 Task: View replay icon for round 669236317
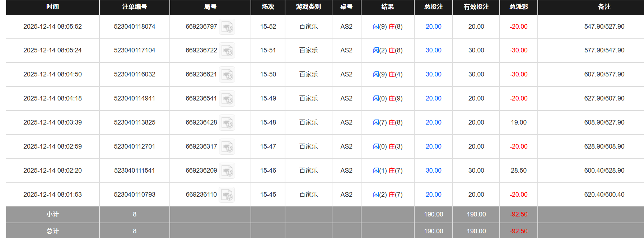point(227,147)
